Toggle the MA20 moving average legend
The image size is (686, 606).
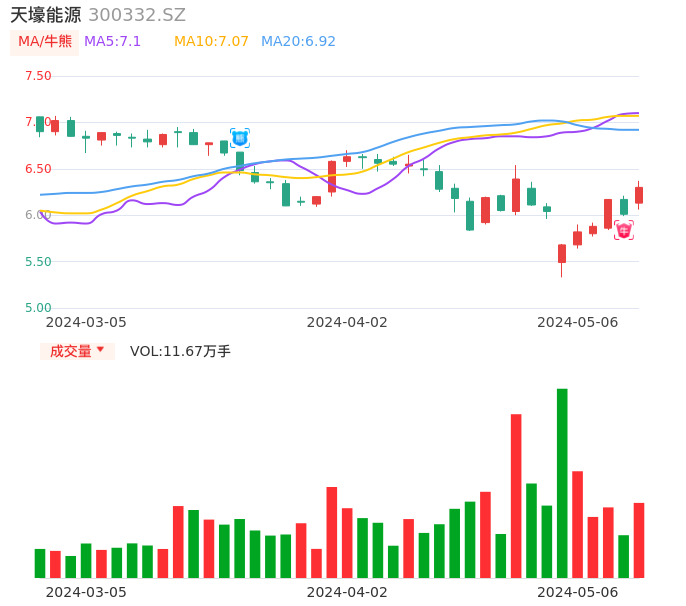click(x=298, y=42)
